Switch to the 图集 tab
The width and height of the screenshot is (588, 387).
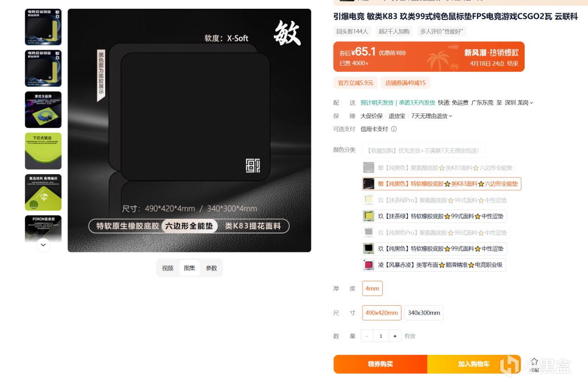[x=190, y=268]
